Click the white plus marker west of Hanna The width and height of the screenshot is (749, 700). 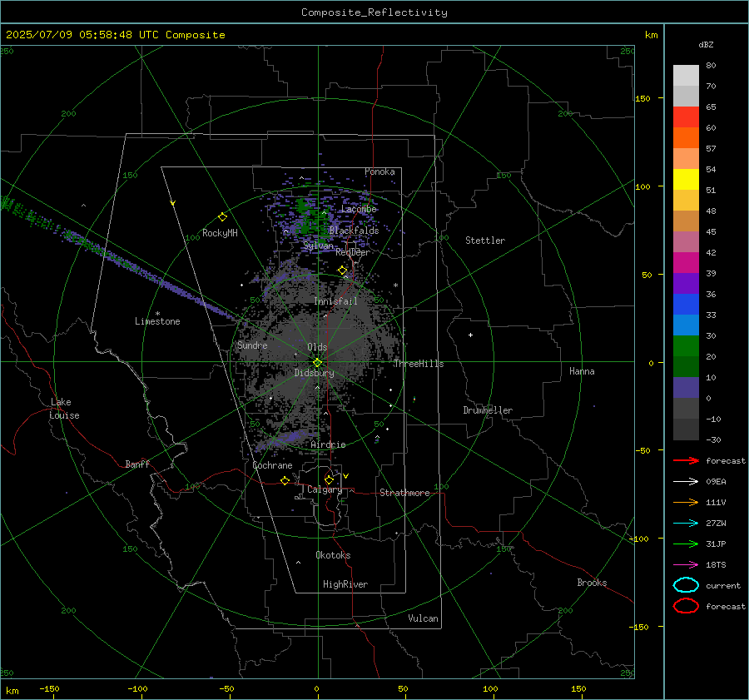point(470,335)
